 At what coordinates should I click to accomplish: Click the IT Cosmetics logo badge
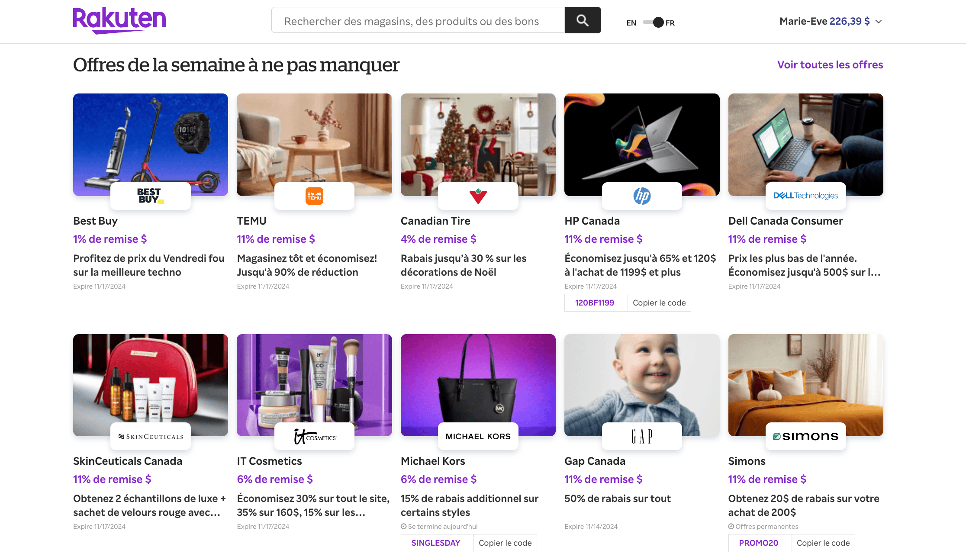(x=314, y=436)
